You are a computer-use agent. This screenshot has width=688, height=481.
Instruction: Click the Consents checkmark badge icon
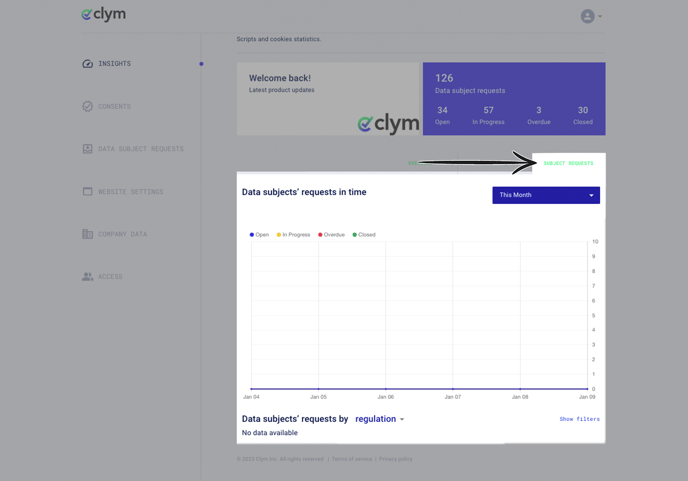(x=87, y=106)
